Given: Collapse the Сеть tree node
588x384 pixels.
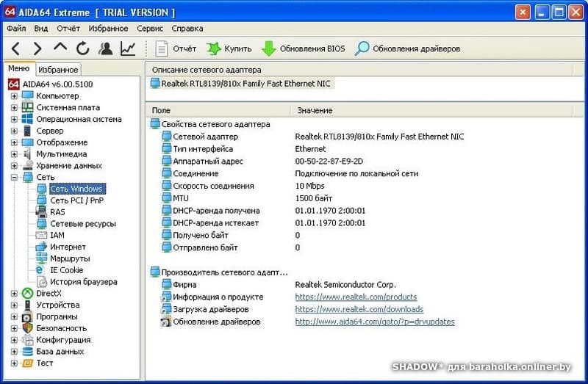Looking at the screenshot, I should (14, 178).
